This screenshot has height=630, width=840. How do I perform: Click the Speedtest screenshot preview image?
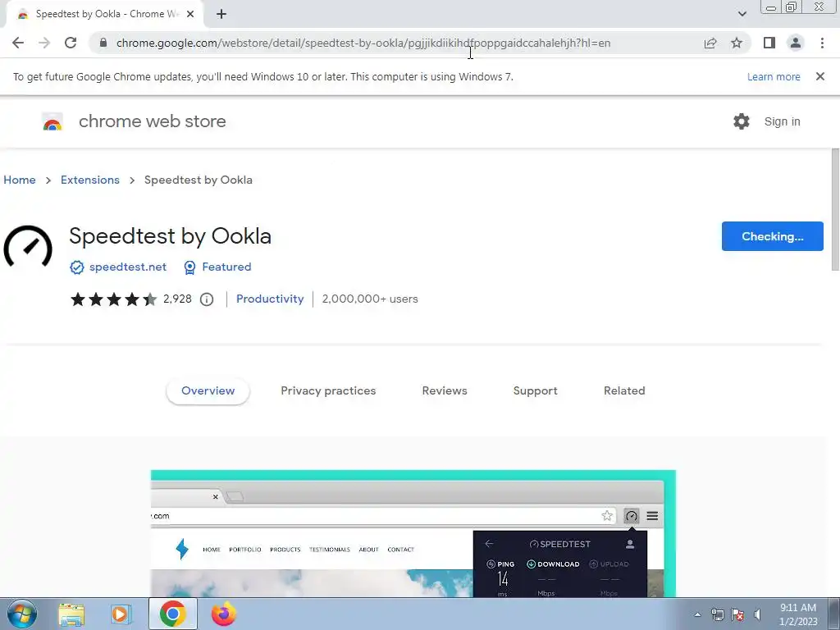[413, 533]
